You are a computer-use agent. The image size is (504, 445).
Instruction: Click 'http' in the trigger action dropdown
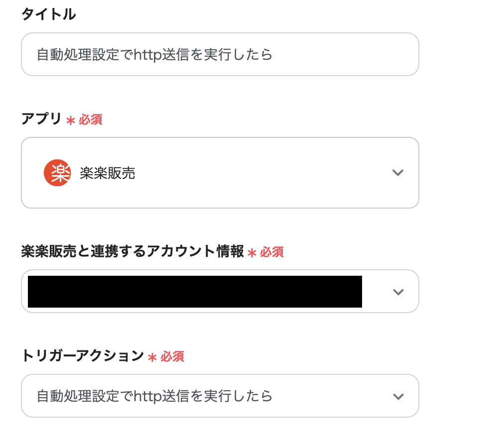point(148,396)
